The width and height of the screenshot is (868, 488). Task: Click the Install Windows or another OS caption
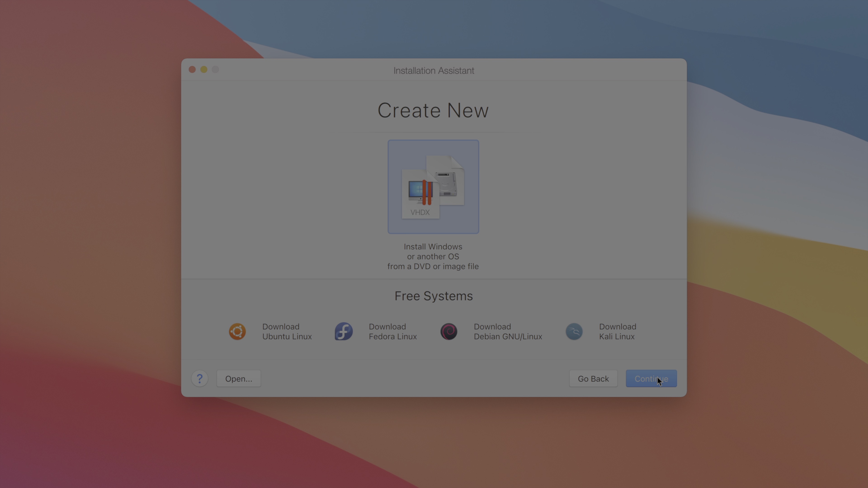coord(433,257)
